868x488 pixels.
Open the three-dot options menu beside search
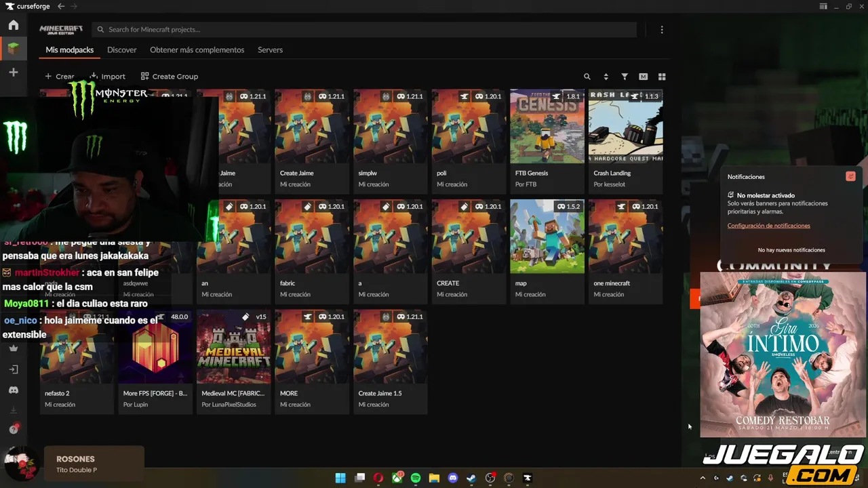pyautogui.click(x=662, y=30)
